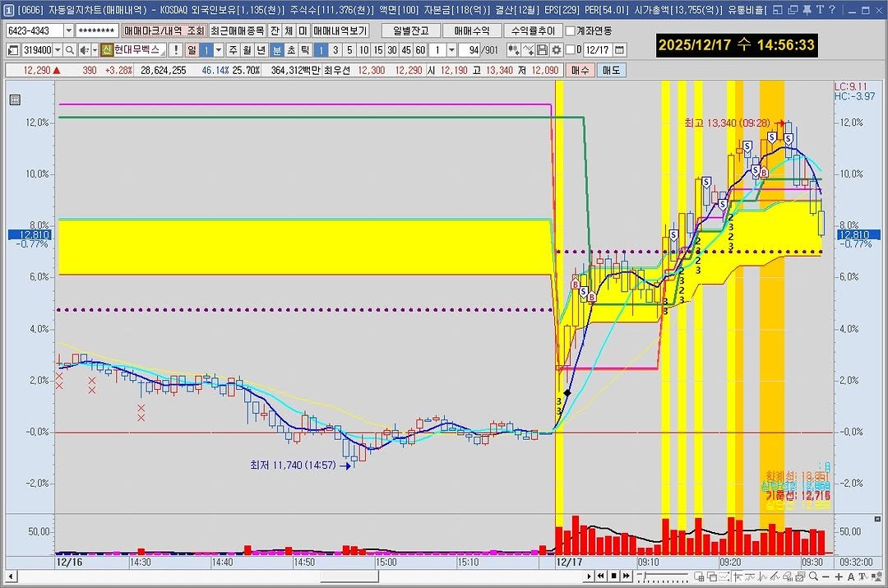Toggle the 계좌연동 checkbox
888x588 pixels.
(571, 30)
